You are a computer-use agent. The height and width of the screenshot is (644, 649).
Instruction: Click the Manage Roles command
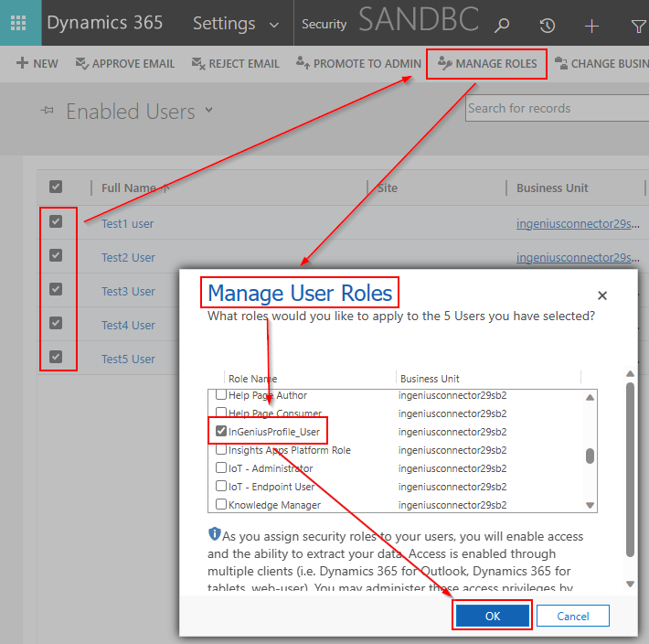[487, 63]
